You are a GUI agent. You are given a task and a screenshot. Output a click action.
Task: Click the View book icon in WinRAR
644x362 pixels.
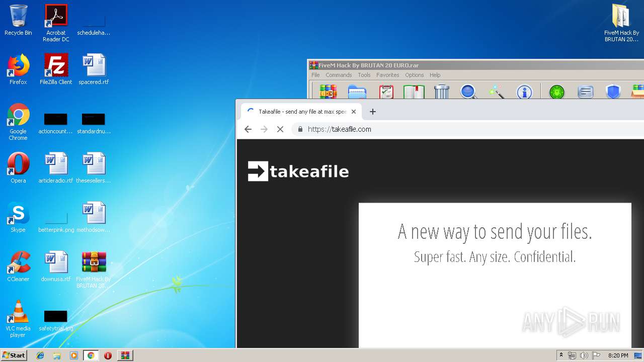click(414, 92)
